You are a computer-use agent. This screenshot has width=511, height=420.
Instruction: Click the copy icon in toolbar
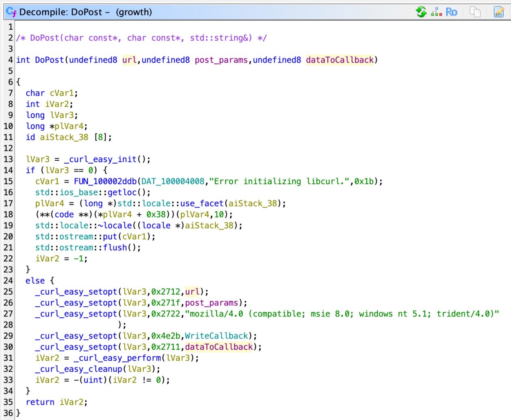point(475,12)
